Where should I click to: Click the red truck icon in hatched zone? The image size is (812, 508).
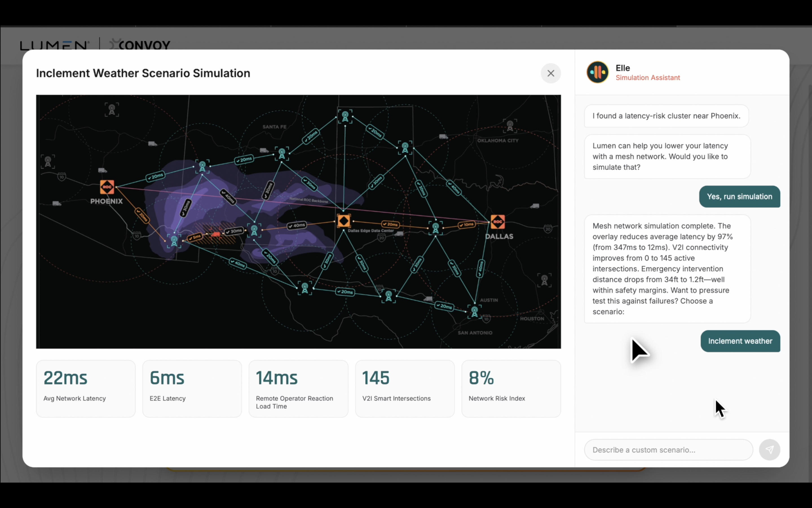tap(216, 234)
